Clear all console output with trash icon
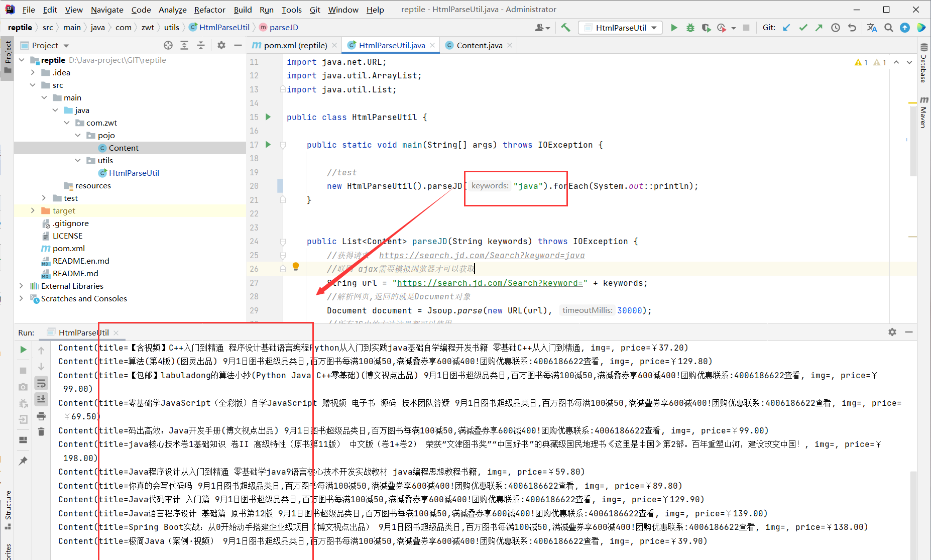This screenshot has height=560, width=931. tap(41, 431)
